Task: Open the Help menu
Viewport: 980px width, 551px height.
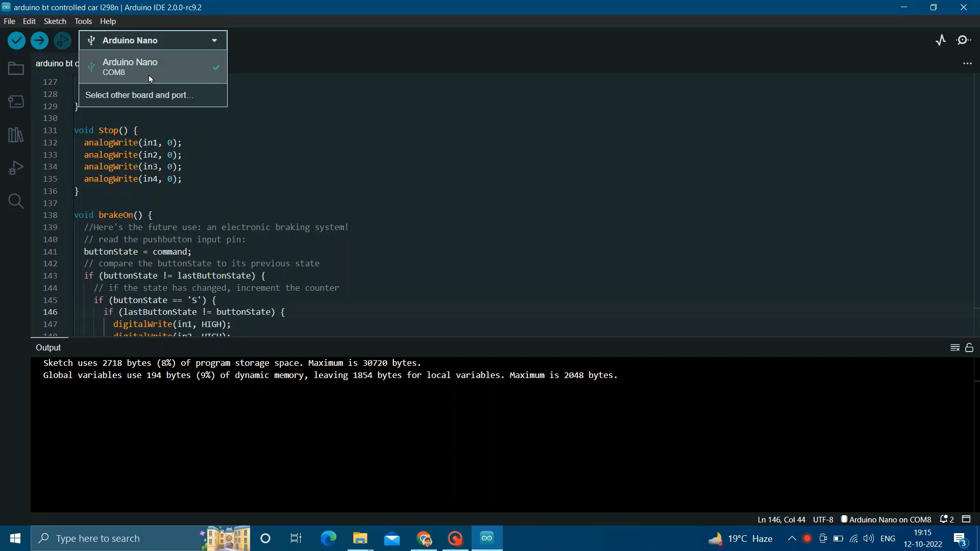Action: 108,21
